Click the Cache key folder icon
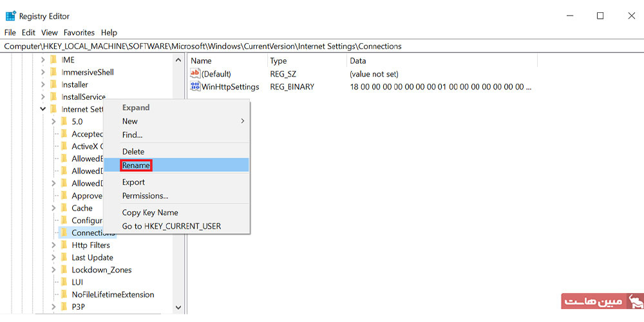644x322 pixels. point(63,208)
